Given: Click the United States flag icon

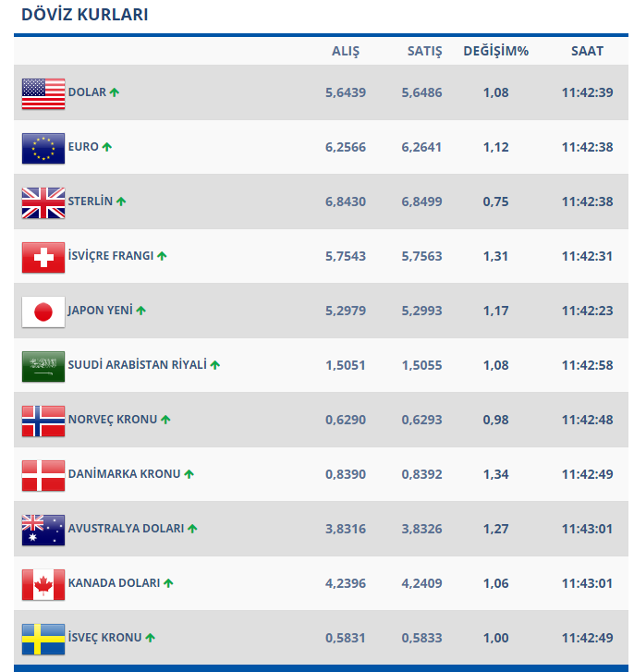Looking at the screenshot, I should click(43, 93).
